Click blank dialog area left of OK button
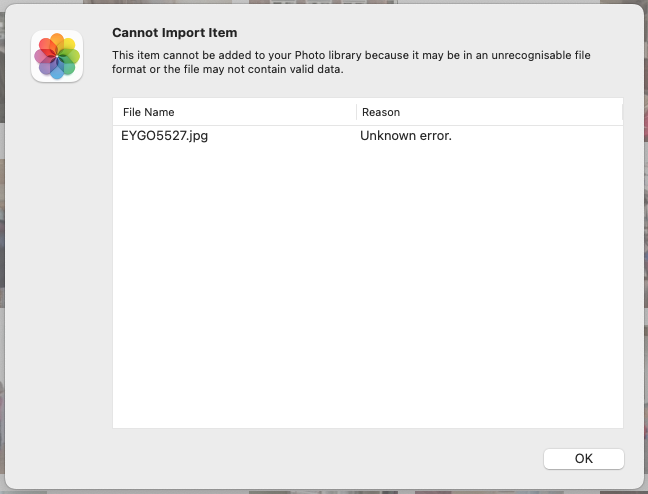Viewport: 648px width, 494px height. coord(330,459)
